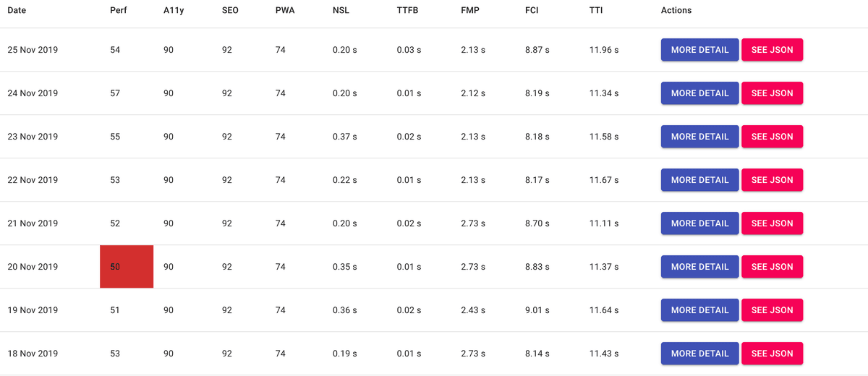Open JSON for 22 Nov 2019

pyautogui.click(x=772, y=180)
